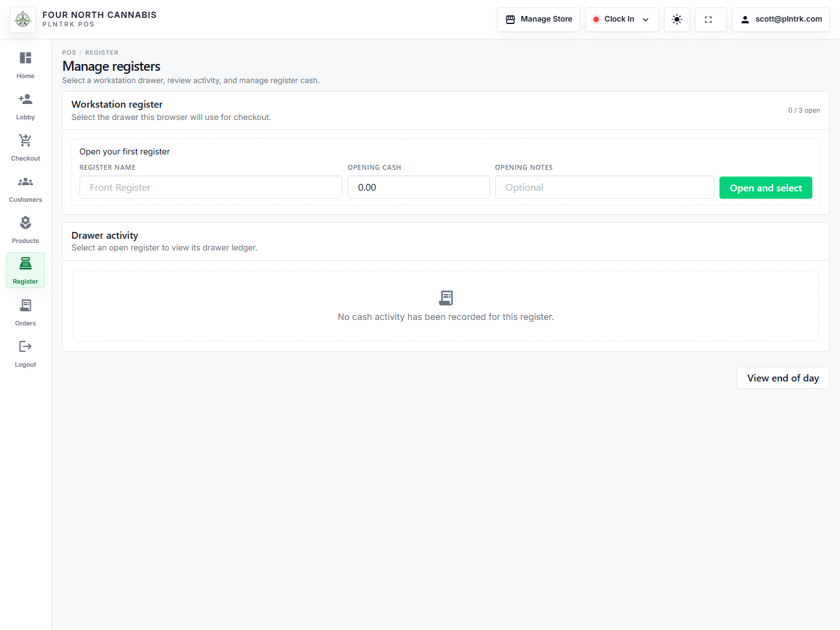This screenshot has height=630, width=840.
Task: Click the Manage Store button
Action: coord(539,20)
